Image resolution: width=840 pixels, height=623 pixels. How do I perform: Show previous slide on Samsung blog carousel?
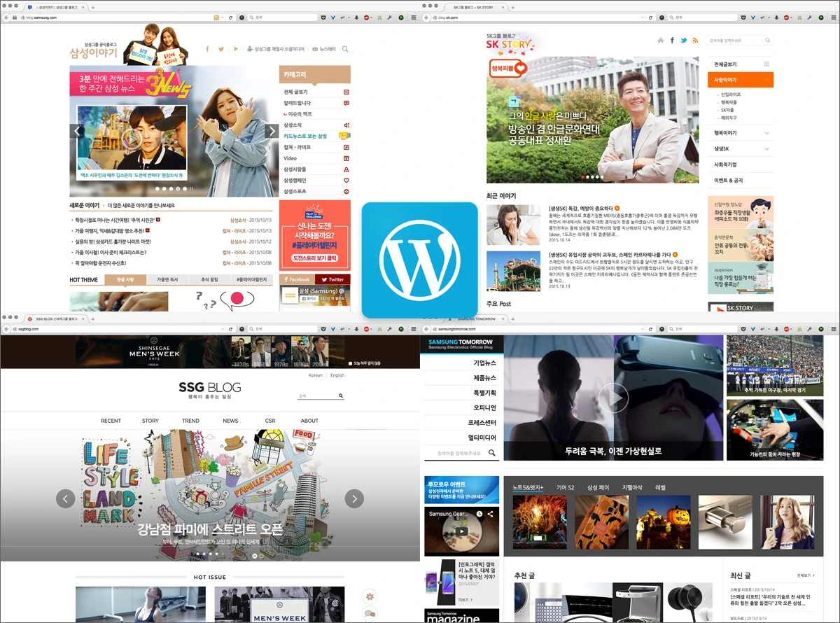pos(77,131)
